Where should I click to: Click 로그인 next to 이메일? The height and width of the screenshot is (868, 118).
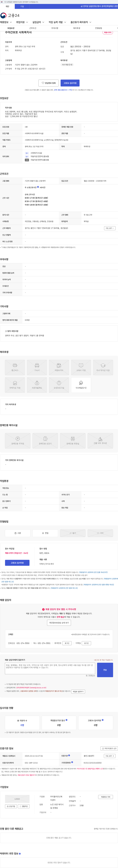(x=86, y=643)
